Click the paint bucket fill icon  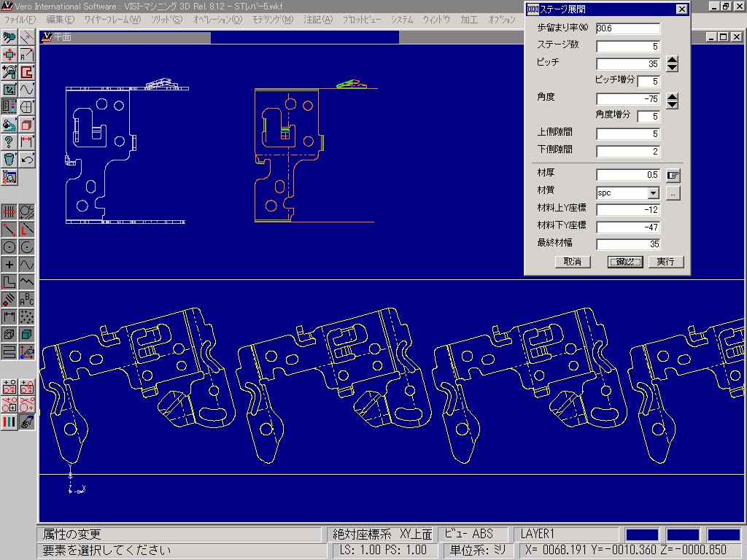9,124
